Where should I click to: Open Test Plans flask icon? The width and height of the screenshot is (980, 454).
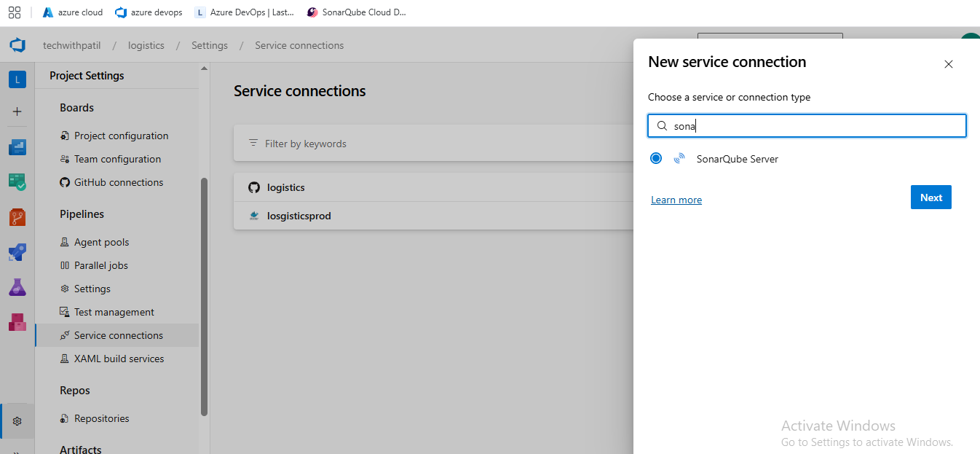coord(17,287)
